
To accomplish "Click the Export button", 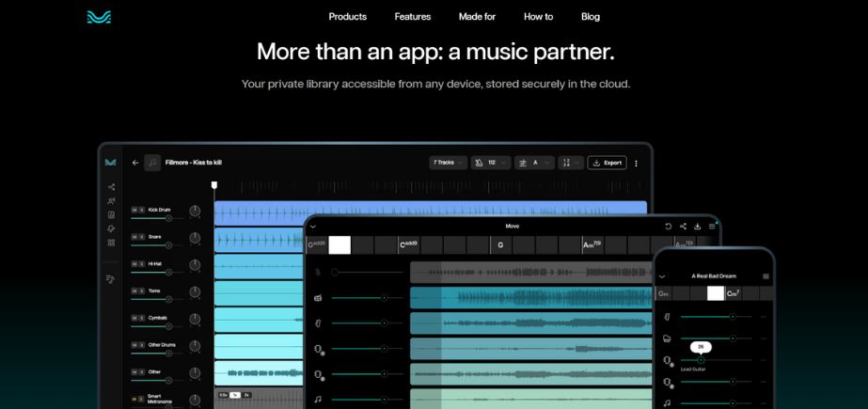I will 607,163.
